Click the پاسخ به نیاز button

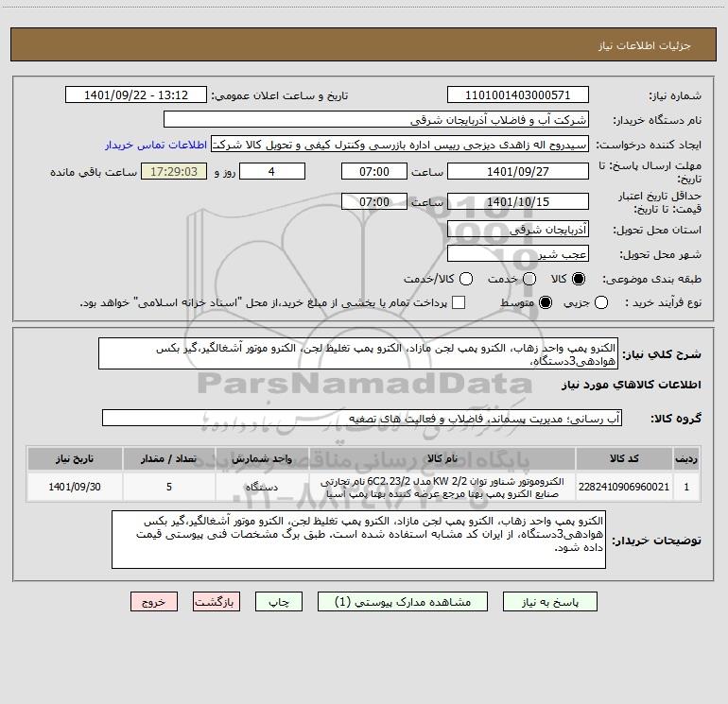point(550,602)
